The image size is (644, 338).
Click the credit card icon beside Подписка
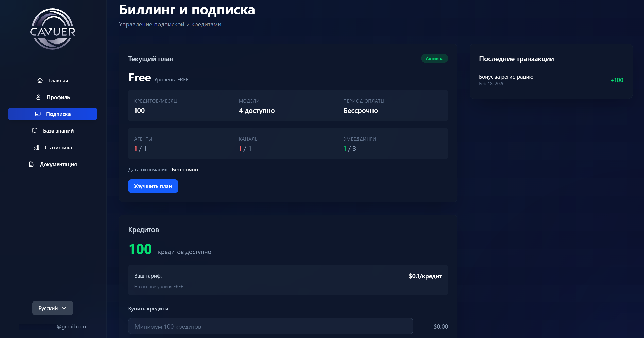(38, 114)
